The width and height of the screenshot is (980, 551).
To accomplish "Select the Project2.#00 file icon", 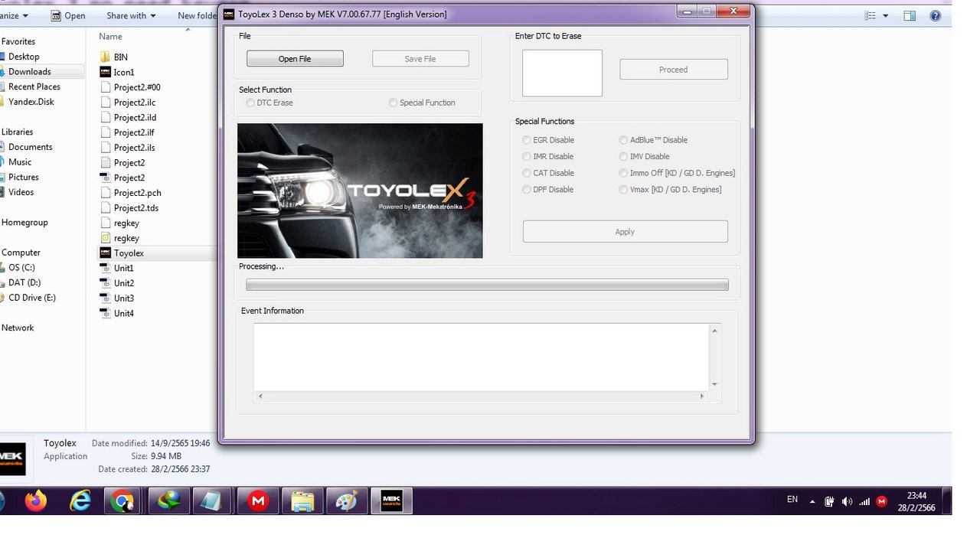I will 106,87.
